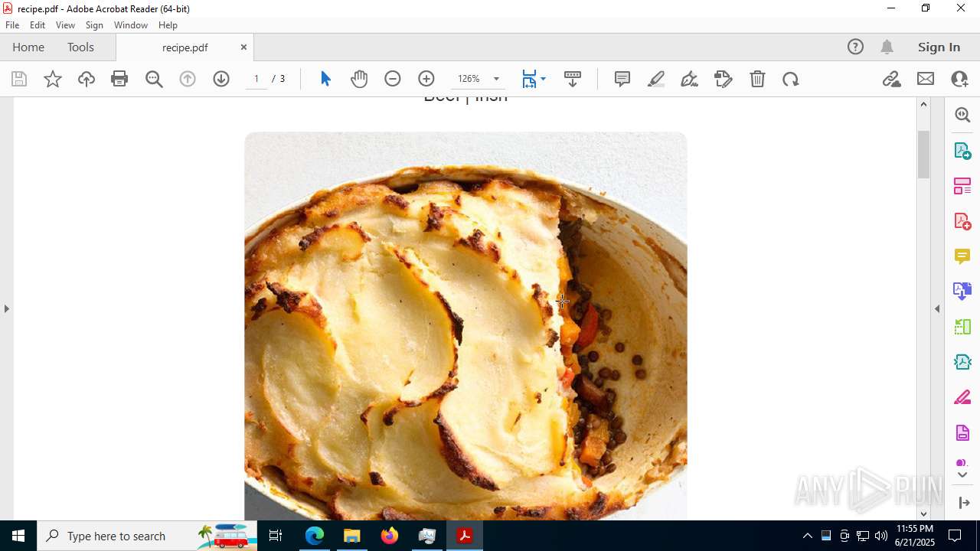This screenshot has height=551, width=980.
Task: Print the recipe.pdf file
Action: tap(119, 79)
